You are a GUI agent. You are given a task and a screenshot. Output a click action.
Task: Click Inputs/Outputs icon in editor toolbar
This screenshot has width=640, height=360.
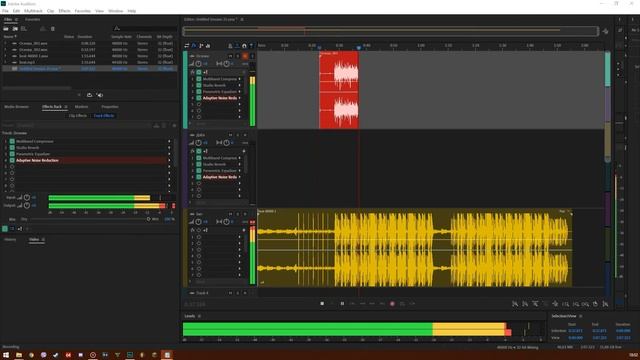(x=187, y=46)
